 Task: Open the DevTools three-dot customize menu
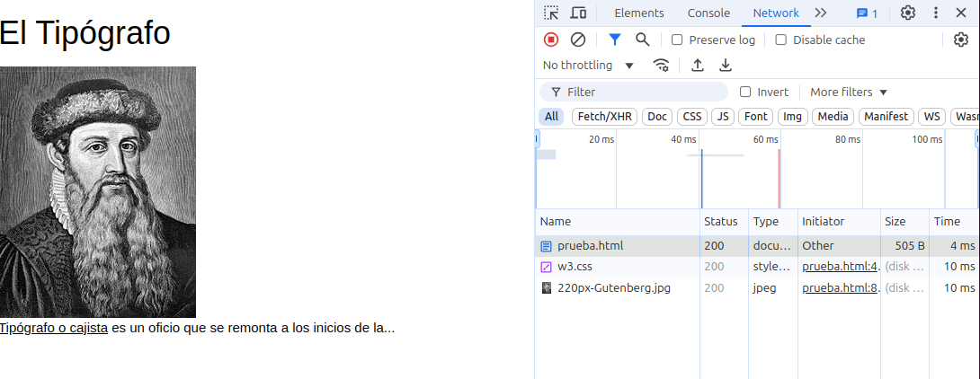(936, 13)
